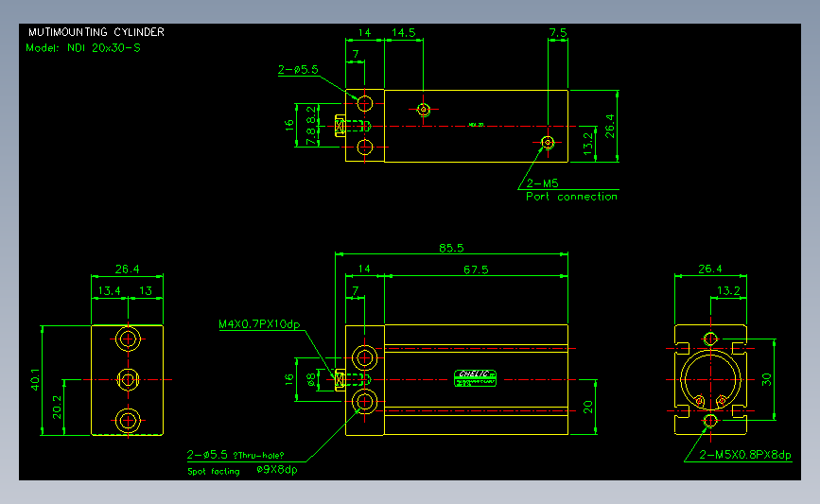
Task: Click the 30 dimension in right end view
Action: pyautogui.click(x=767, y=379)
